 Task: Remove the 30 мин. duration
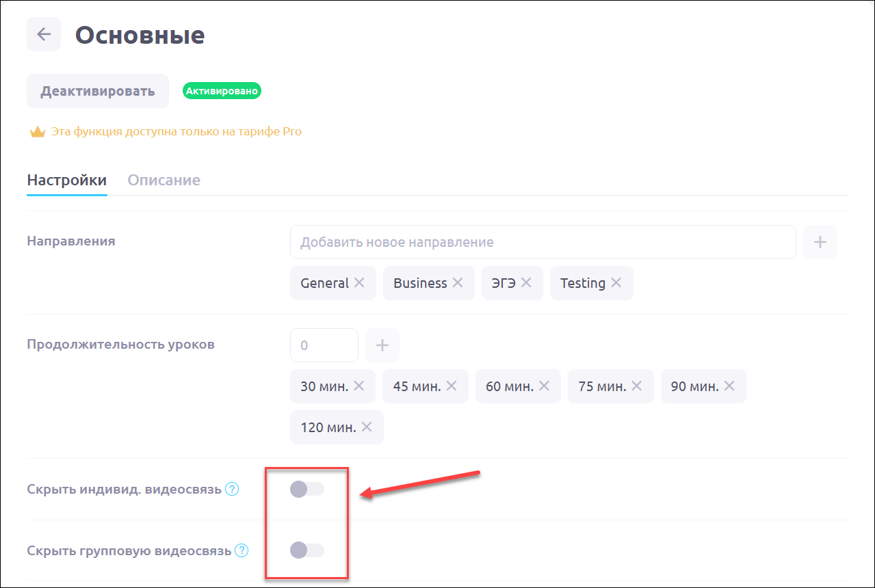click(359, 386)
